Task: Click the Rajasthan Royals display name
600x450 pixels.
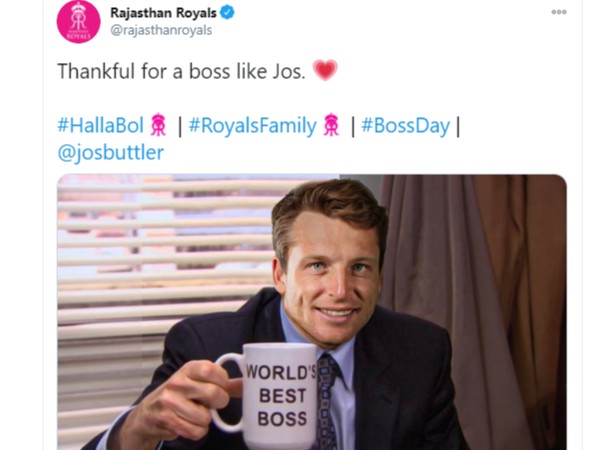Action: click(163, 13)
